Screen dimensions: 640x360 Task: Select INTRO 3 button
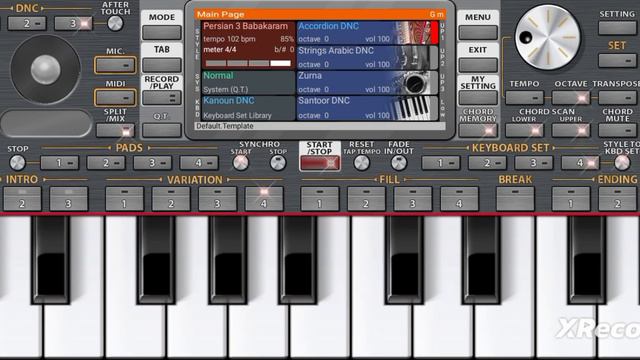(x=69, y=199)
